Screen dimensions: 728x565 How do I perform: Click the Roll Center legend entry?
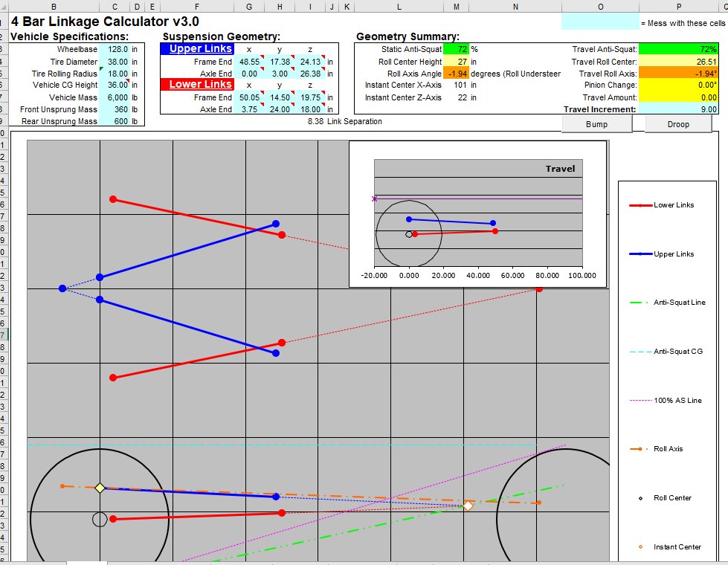coord(666,497)
